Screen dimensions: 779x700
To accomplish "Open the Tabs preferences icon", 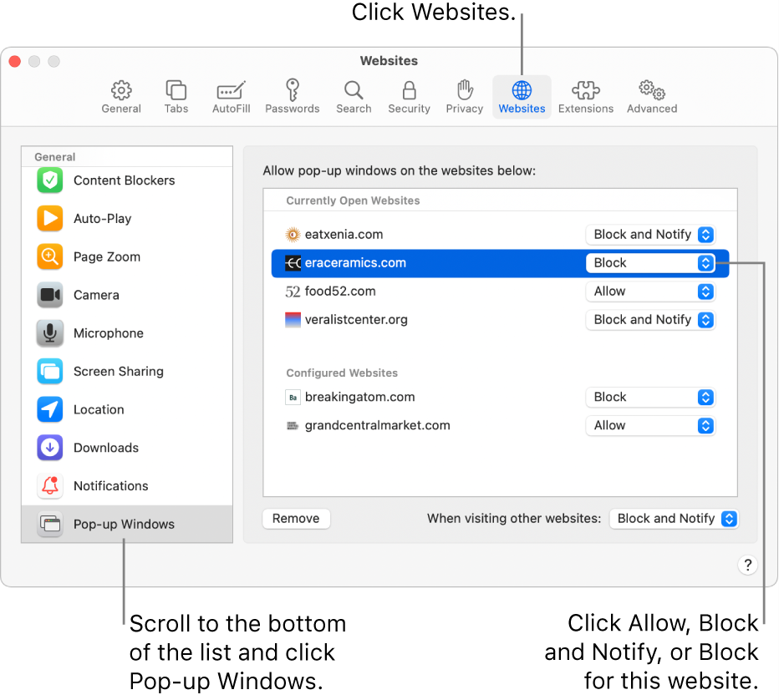I will [176, 90].
